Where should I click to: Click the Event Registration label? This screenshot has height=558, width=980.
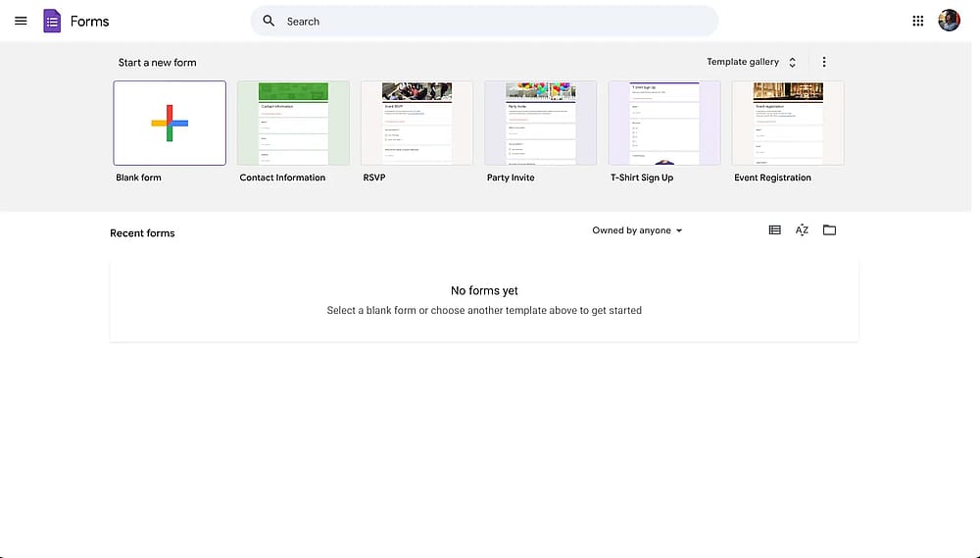tap(772, 178)
